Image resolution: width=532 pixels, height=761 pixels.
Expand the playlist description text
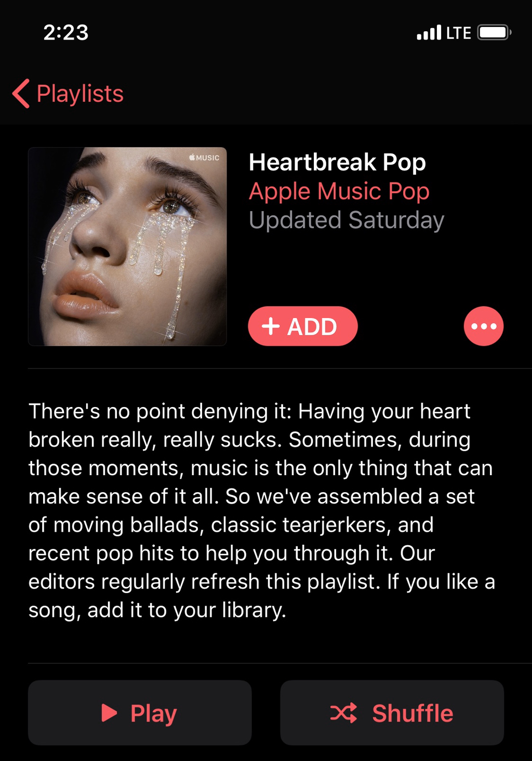262,510
